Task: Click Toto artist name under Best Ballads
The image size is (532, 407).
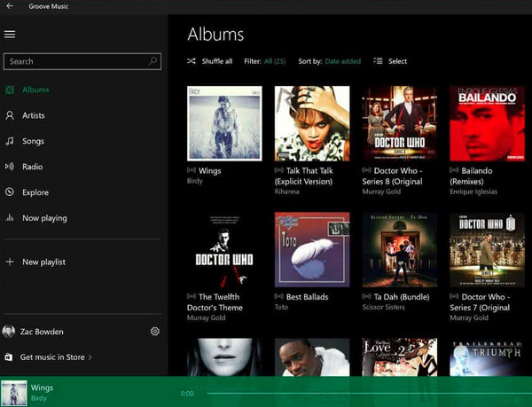Action: point(281,307)
